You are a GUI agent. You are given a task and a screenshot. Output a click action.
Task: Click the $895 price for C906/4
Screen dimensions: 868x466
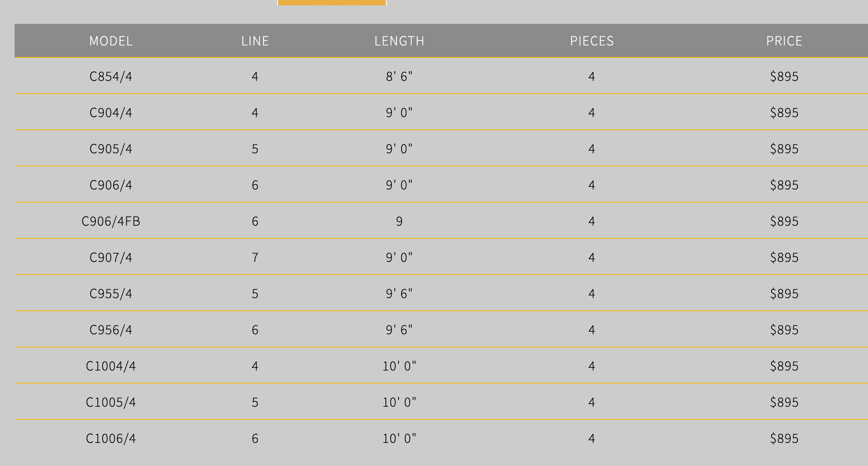pyautogui.click(x=784, y=185)
